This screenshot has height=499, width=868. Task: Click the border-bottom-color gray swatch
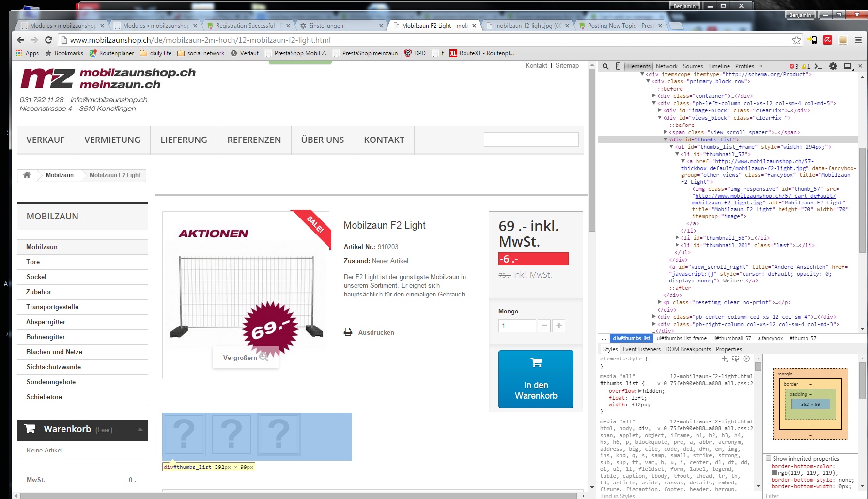pos(775,473)
